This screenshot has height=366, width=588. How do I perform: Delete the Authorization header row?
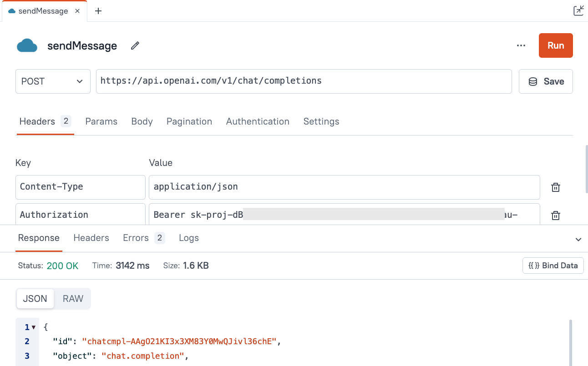coord(555,215)
